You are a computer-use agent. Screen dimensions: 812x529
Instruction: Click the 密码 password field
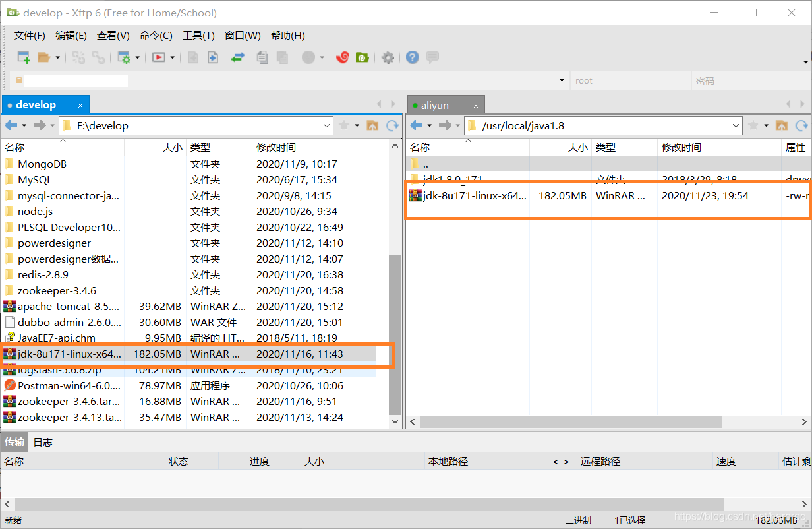coord(750,80)
